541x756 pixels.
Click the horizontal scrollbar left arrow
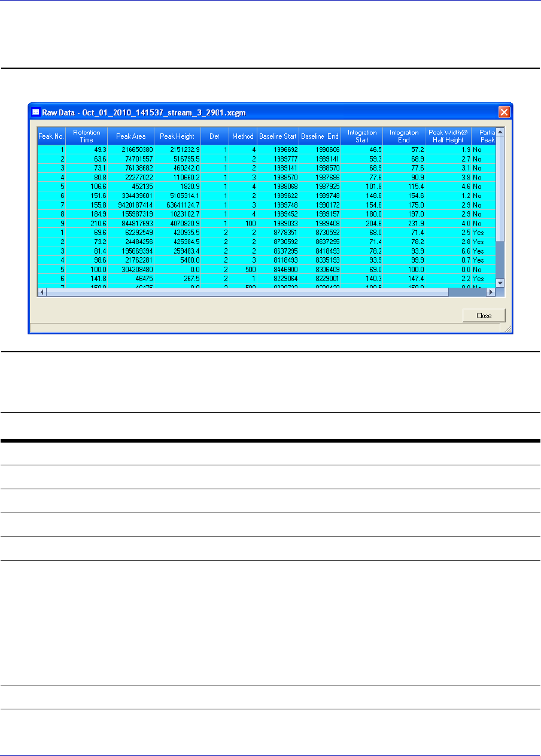(42, 292)
